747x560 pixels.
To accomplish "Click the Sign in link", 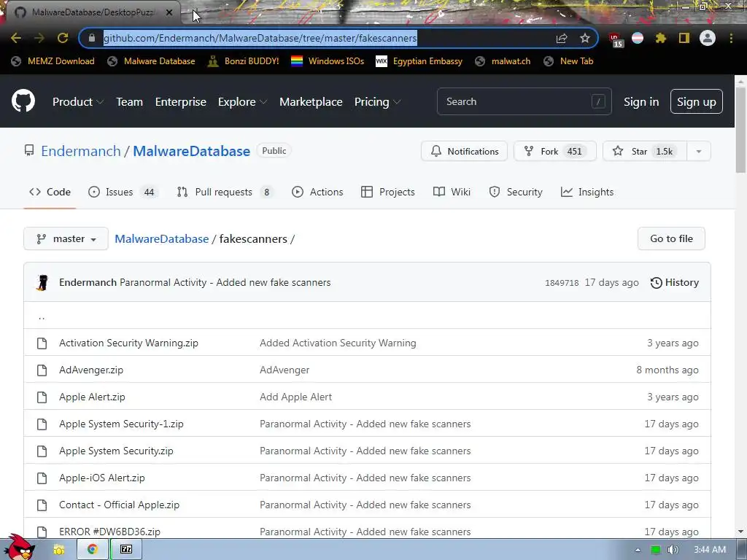I will [641, 102].
